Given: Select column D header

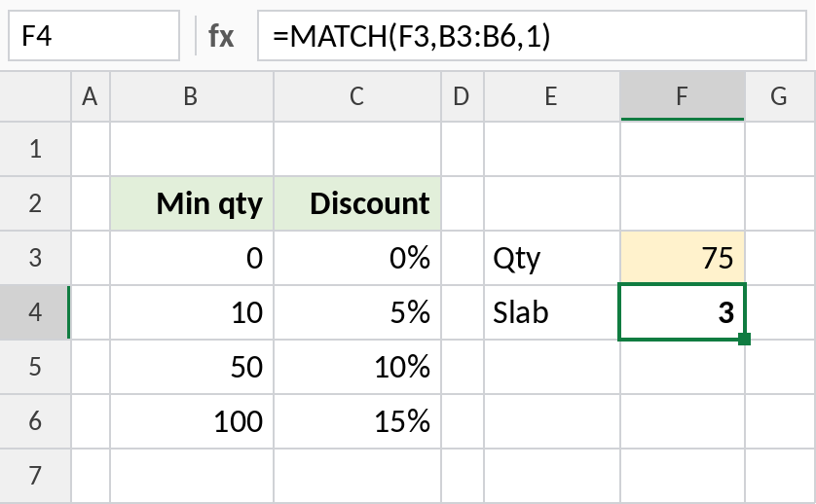Looking at the screenshot, I should click(x=463, y=96).
